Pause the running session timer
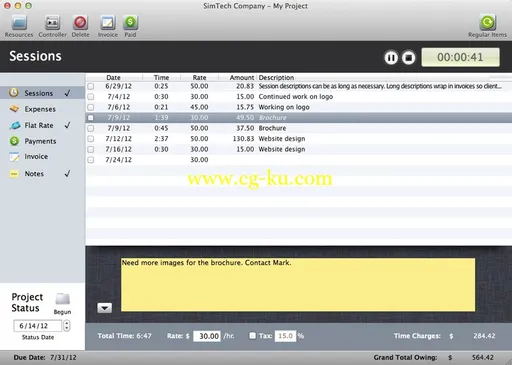 point(391,58)
